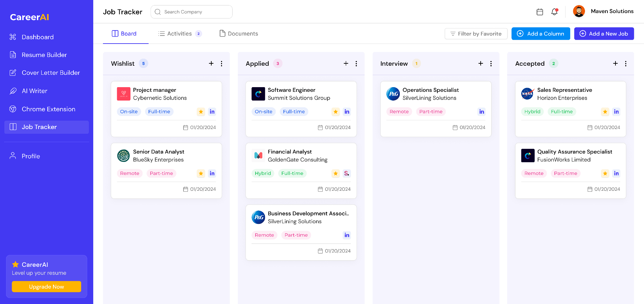Image resolution: width=644 pixels, height=304 pixels.
Task: Click the Filter by Favorite control
Action: (476, 34)
